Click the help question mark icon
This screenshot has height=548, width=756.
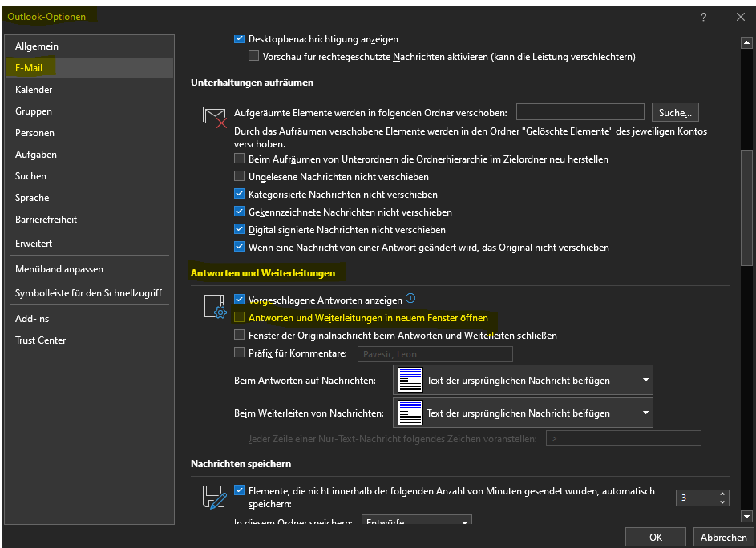tap(703, 18)
